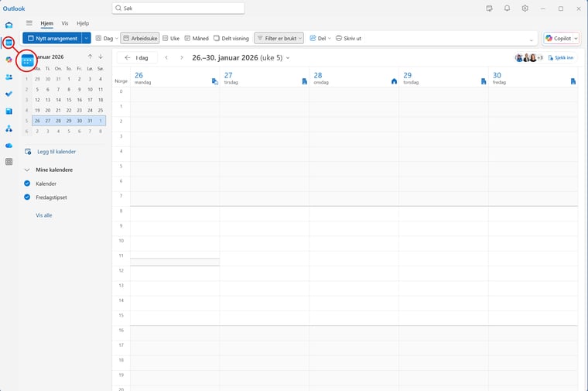Image resolution: width=588 pixels, height=391 pixels.
Task: Open the Filter er brukt dropdown
Action: point(279,38)
